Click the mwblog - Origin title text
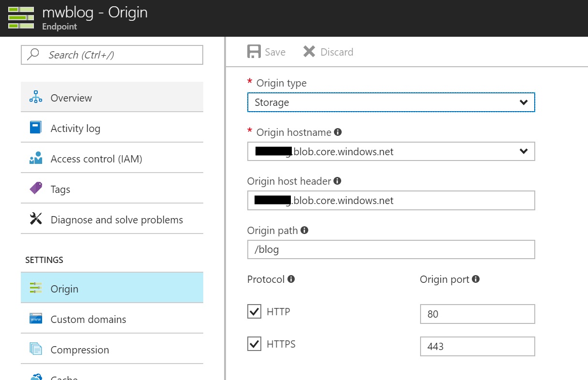The width and height of the screenshot is (588, 380). pyautogui.click(x=95, y=12)
